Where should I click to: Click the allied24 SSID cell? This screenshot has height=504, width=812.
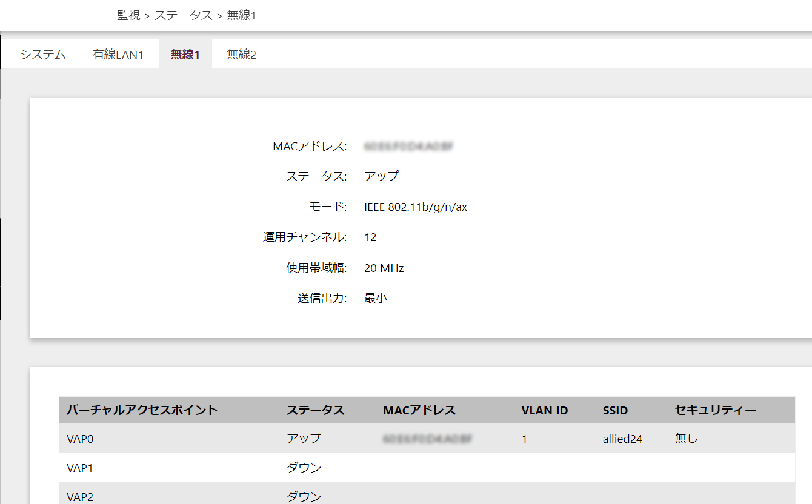(x=618, y=439)
